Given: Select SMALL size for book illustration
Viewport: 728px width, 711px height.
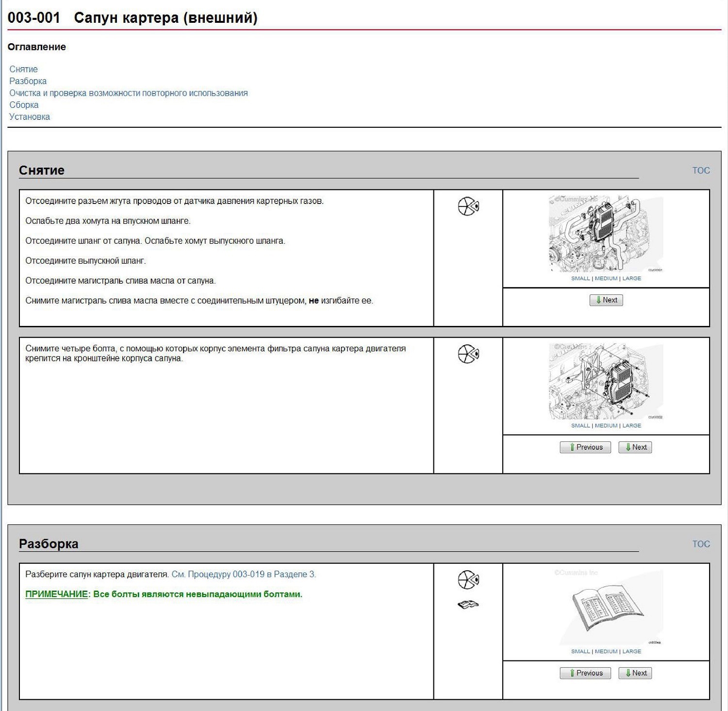Looking at the screenshot, I should point(580,651).
